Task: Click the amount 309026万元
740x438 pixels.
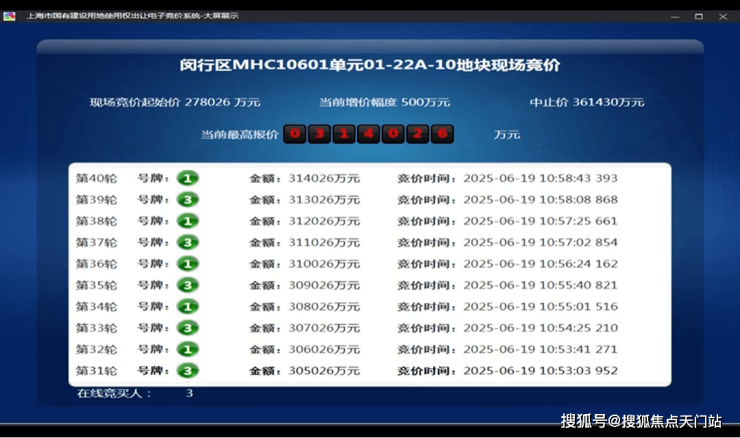Action: tap(324, 285)
